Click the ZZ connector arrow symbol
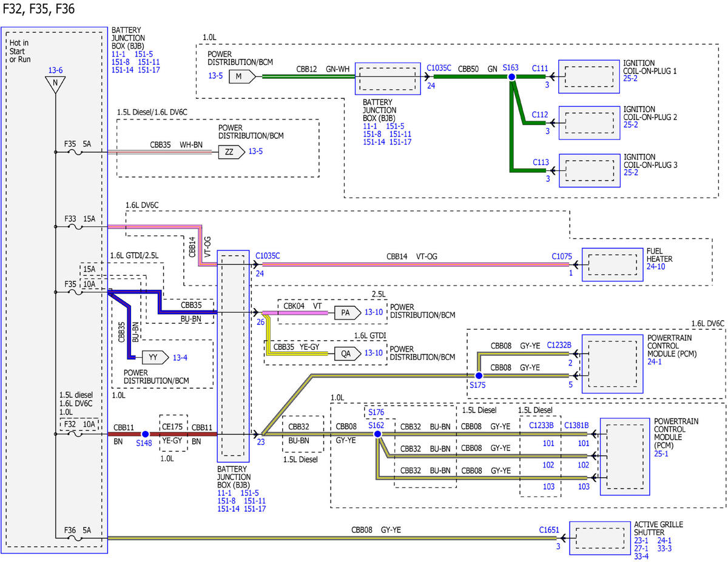This screenshot has width=728, height=562. pyautogui.click(x=231, y=152)
